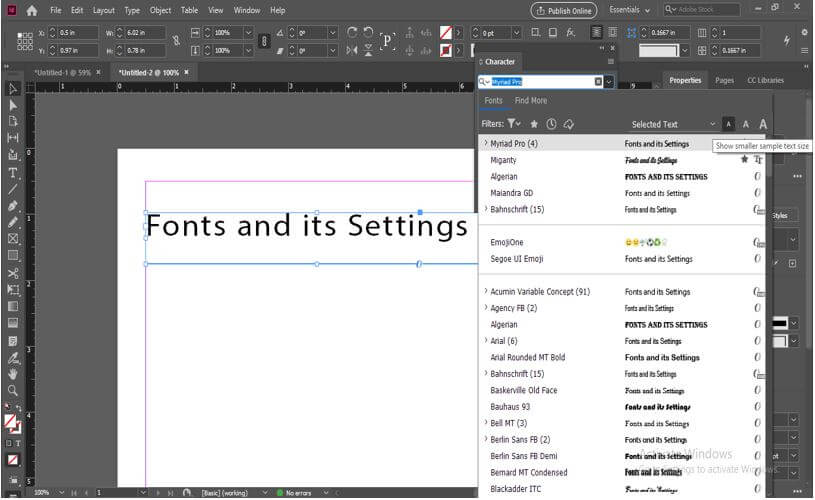Select top-left reference point
Image resolution: width=815 pixels, height=500 pixels.
coord(19,35)
